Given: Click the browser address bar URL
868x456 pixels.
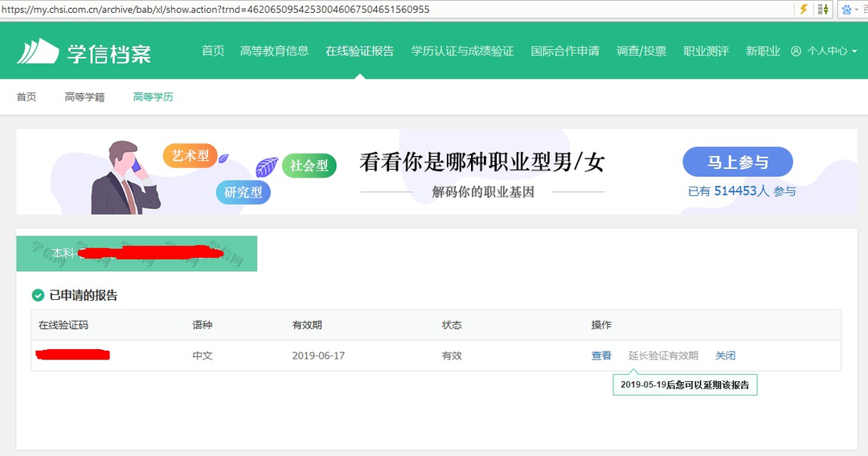Looking at the screenshot, I should pyautogui.click(x=215, y=10).
